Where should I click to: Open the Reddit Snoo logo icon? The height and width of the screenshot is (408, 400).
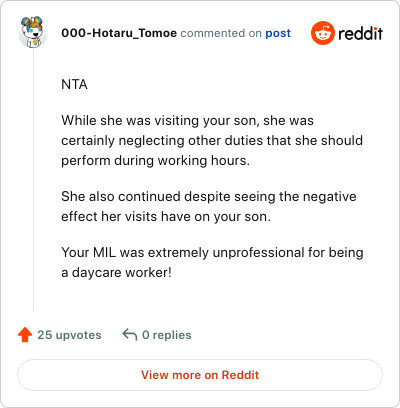pyautogui.click(x=322, y=33)
